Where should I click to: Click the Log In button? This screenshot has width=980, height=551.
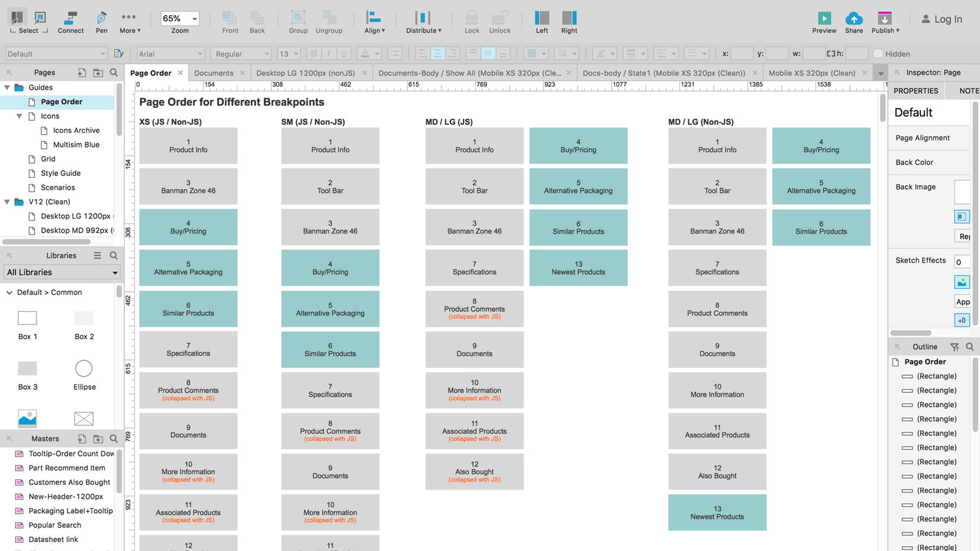[941, 19]
